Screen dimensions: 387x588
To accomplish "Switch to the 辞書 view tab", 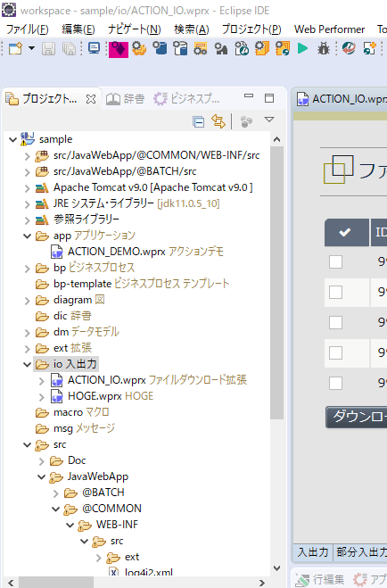I will 126,99.
